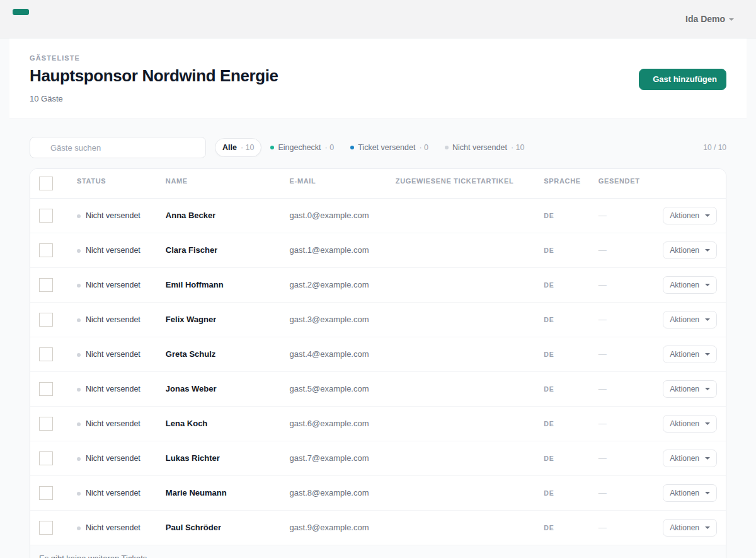
Task: Click email gast.6@example.com
Action: tap(329, 424)
